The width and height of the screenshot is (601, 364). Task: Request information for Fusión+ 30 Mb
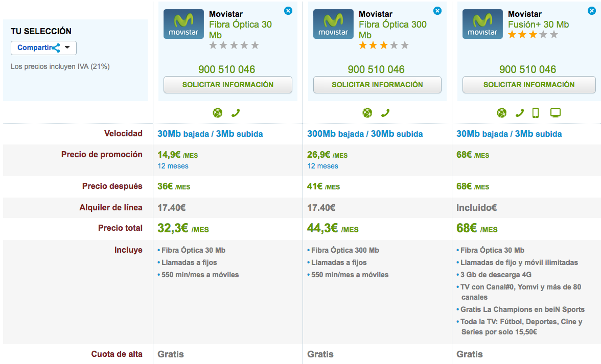coord(529,85)
